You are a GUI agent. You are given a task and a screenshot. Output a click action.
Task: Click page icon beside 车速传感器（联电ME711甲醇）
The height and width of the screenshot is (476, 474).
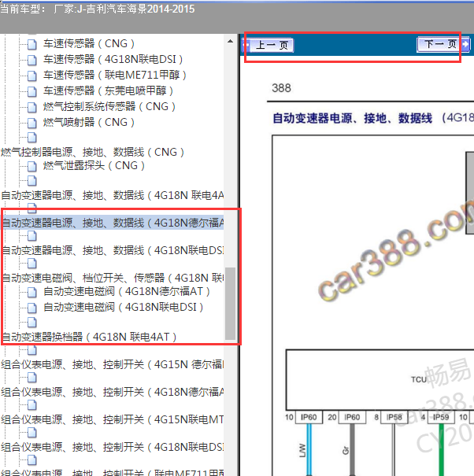click(32, 76)
